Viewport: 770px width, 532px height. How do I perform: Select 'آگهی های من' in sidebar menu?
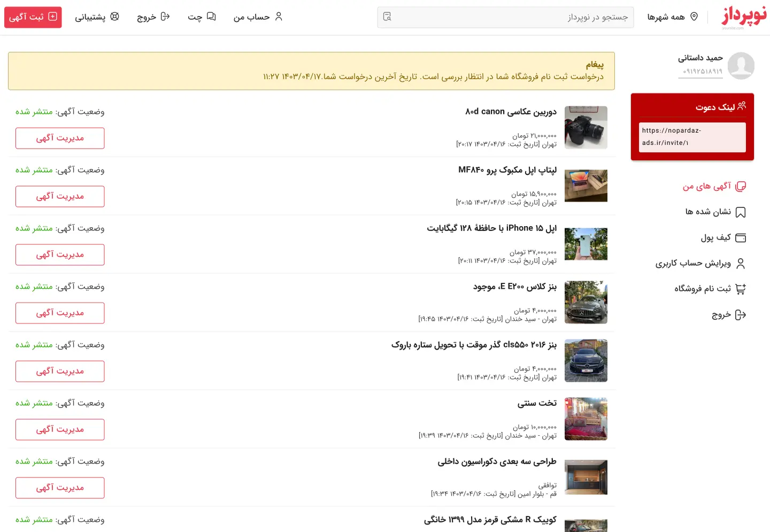(706, 186)
